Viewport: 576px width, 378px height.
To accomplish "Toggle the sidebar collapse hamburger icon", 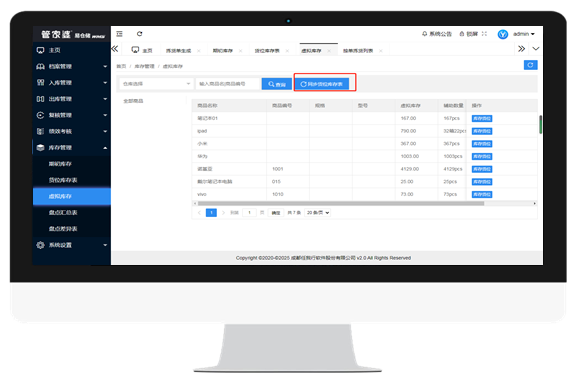I will (119, 34).
